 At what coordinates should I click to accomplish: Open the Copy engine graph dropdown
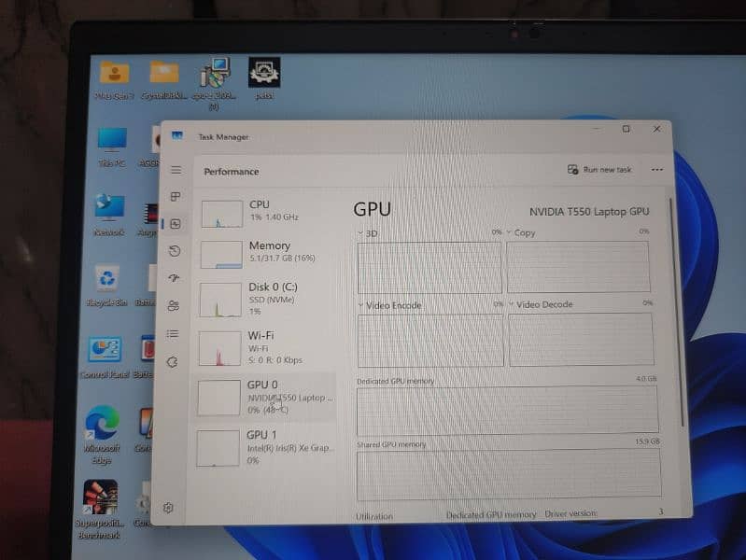click(509, 232)
